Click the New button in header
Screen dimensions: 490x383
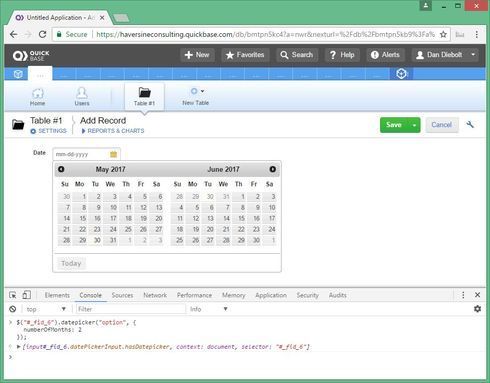click(197, 55)
